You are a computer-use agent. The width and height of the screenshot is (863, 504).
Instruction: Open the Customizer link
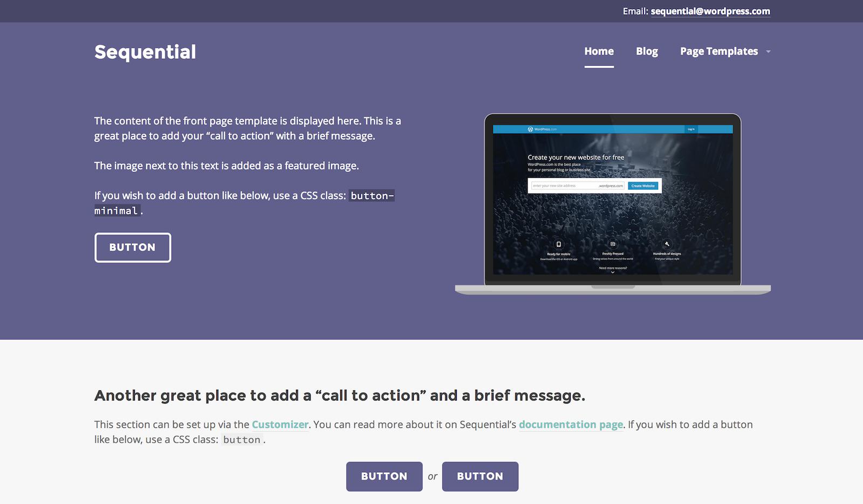280,425
